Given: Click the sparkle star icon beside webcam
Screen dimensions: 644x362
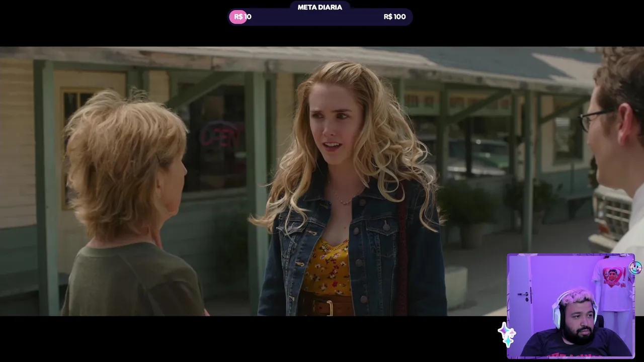Looking at the screenshot, I should [507, 335].
